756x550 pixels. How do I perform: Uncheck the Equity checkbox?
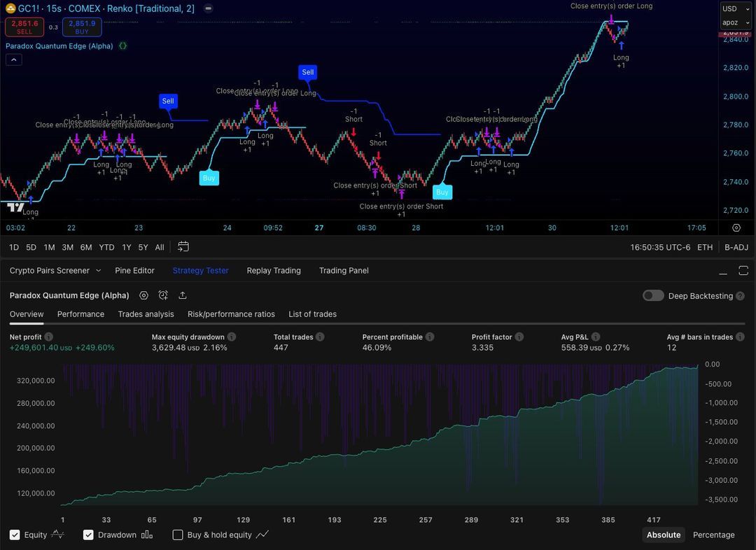[x=15, y=535]
